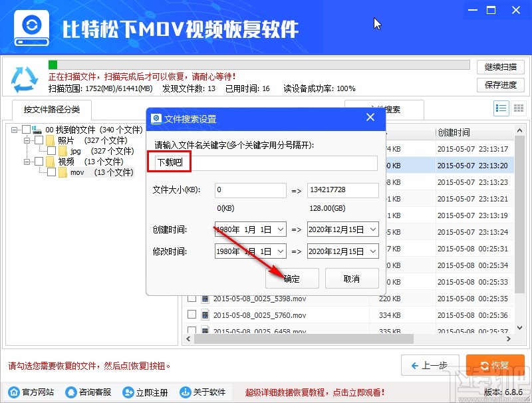This screenshot has width=532, height=403.
Task: Click the file list scroll-down arrow
Action: [x=519, y=327]
